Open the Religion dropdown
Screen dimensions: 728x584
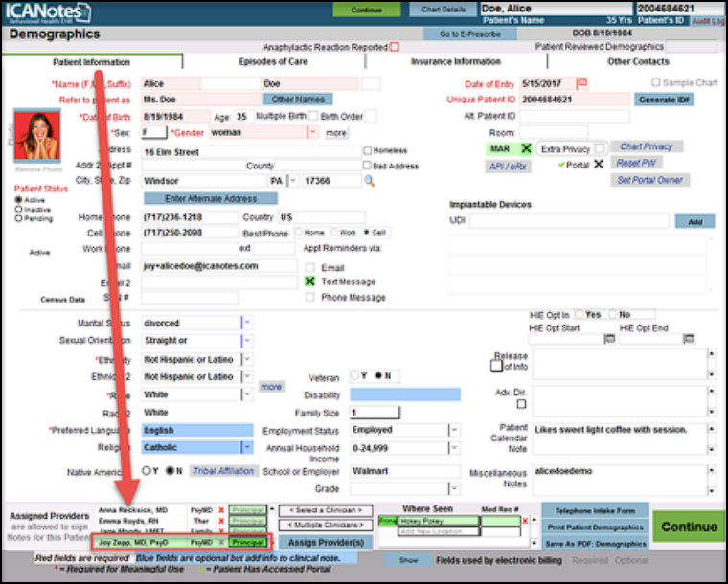coord(247,447)
